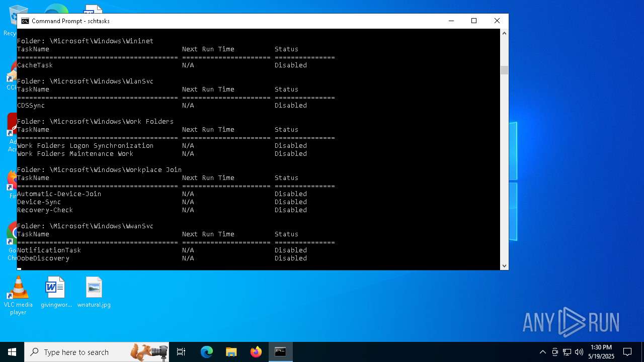Open the clock showing 1:30 PM
Image resolution: width=644 pixels, height=362 pixels.
coord(601,352)
